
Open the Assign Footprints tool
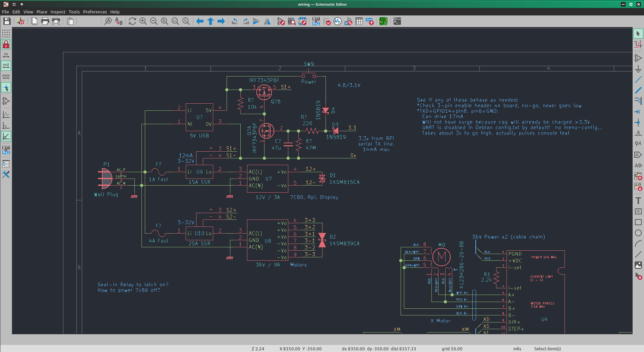tap(348, 21)
